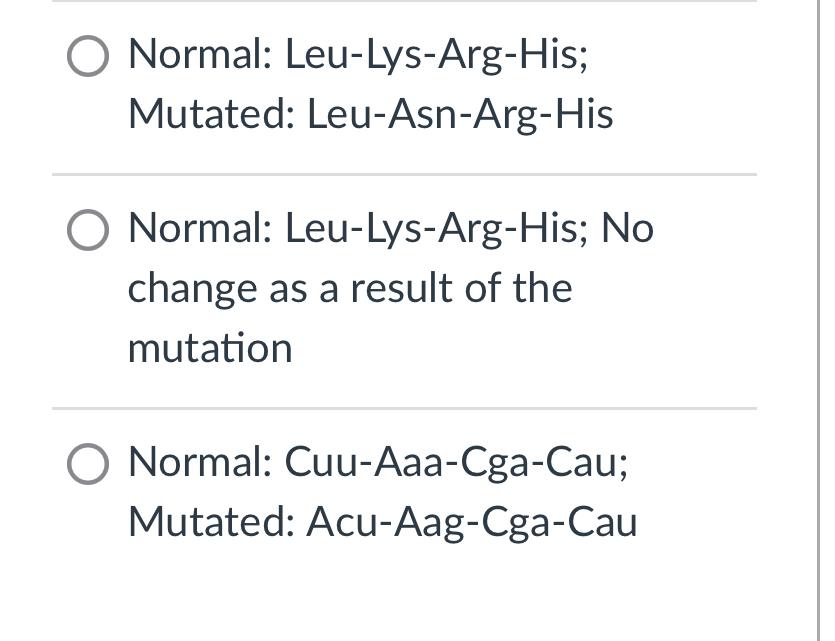835x641 pixels.
Task: Click the phrase 'Mutated: Leu-Asn-Arg-His'
Action: pyautogui.click(x=371, y=113)
